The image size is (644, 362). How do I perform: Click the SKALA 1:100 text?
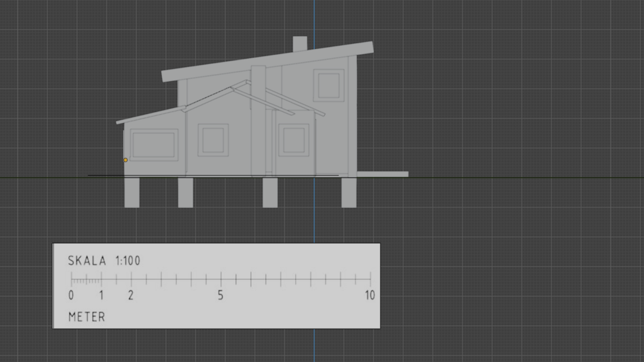(104, 261)
